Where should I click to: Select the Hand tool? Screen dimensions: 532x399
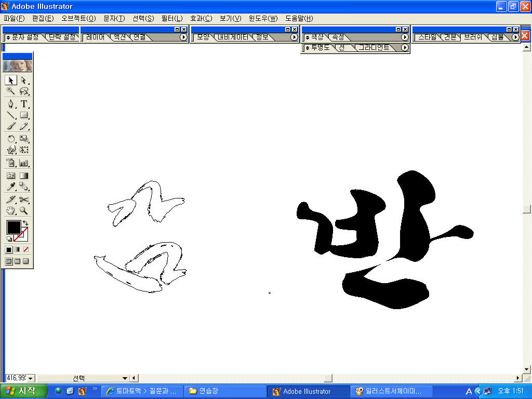pos(11,210)
